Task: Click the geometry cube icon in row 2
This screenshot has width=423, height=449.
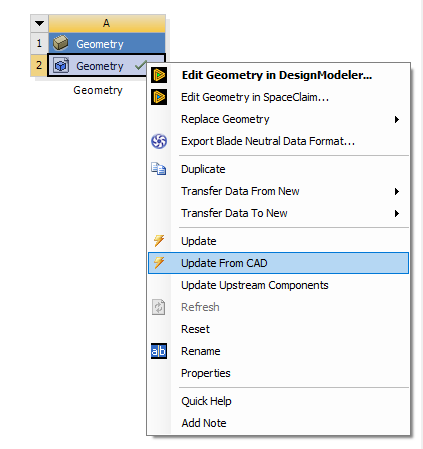Action: pos(61,65)
